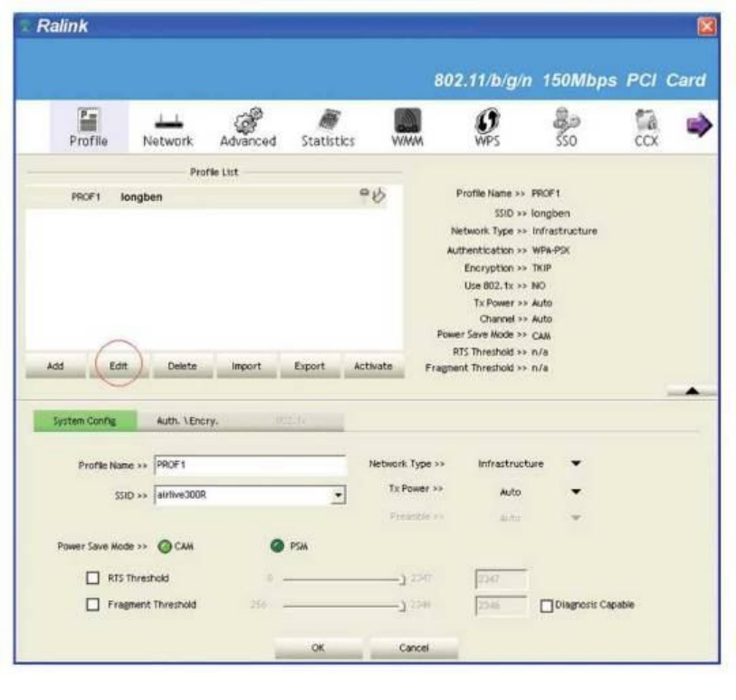Close the Ralink window
Viewport: 736px width, 700px height.
pos(706,26)
